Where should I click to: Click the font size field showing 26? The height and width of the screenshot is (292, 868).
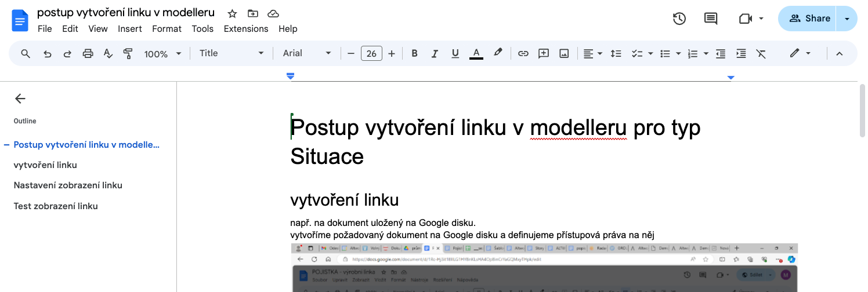[x=371, y=54]
